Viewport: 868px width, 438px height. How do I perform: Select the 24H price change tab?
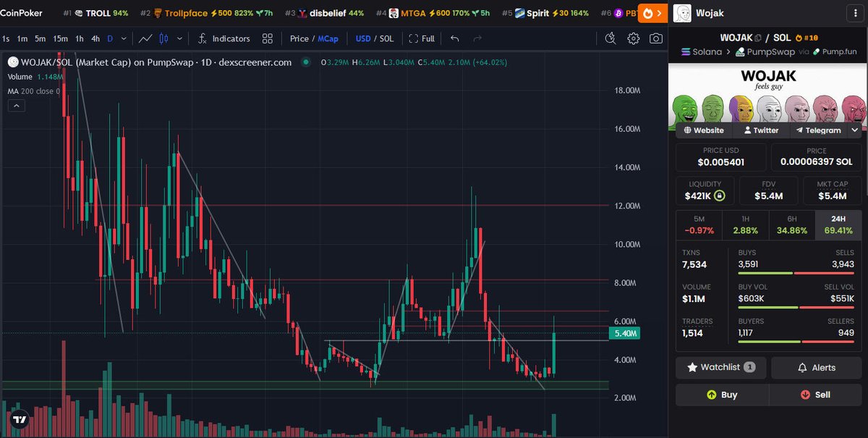coord(838,224)
